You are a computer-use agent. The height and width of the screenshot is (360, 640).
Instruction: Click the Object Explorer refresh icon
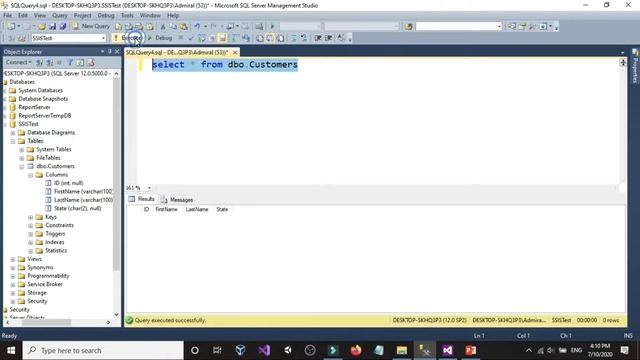tap(80, 62)
